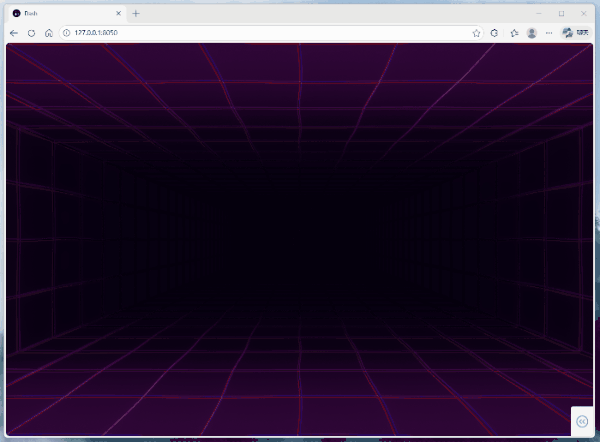The image size is (600, 442).
Task: Open the Copilot chat button
Action: 576,33
